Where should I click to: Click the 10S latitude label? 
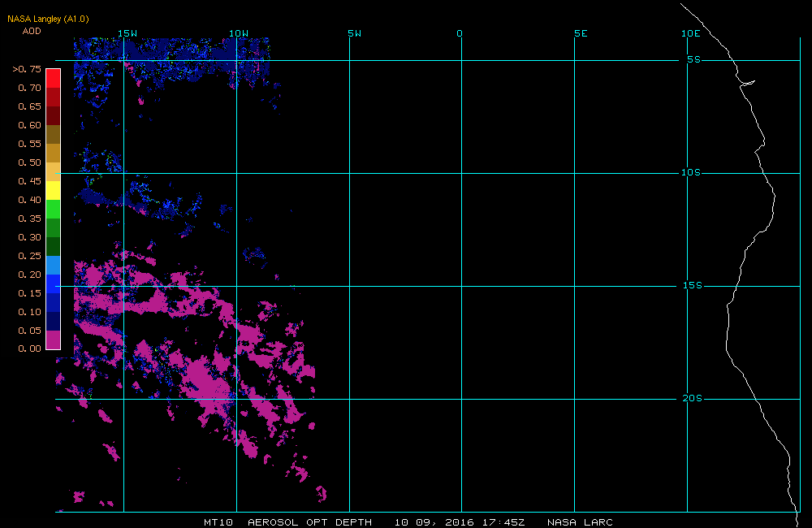click(x=691, y=172)
